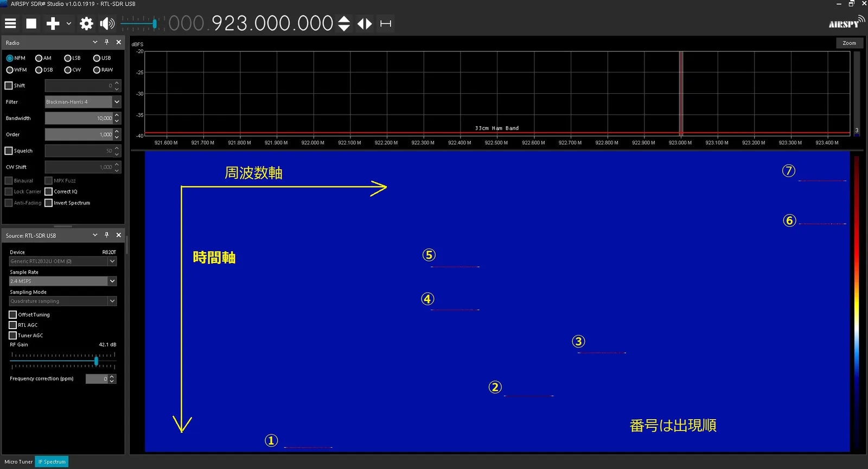Viewport: 868px width, 469px height.
Task: Increase Bandwidth with the stepper arrow
Action: (x=117, y=115)
